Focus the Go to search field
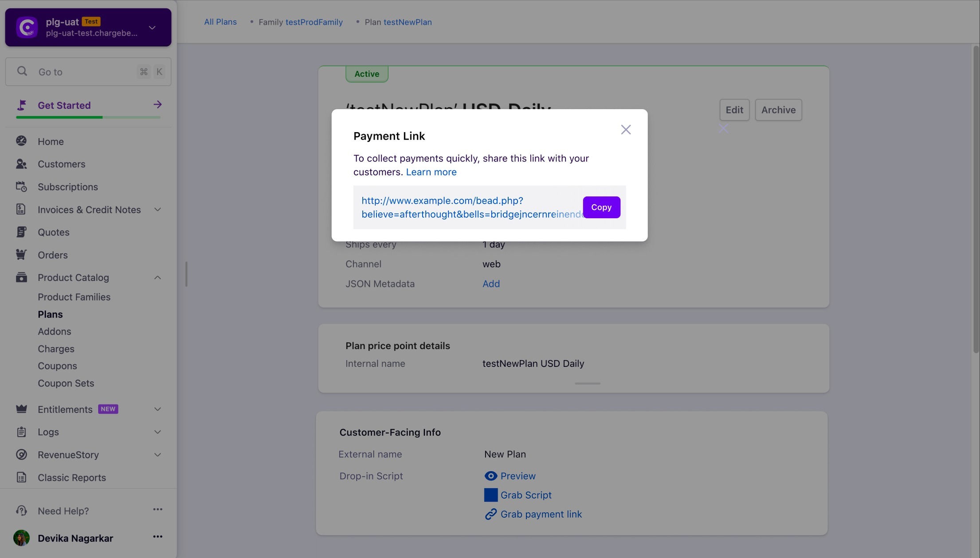 88,71
